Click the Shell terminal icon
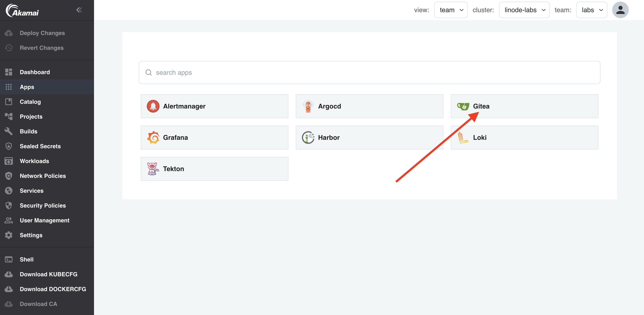 pos(9,260)
